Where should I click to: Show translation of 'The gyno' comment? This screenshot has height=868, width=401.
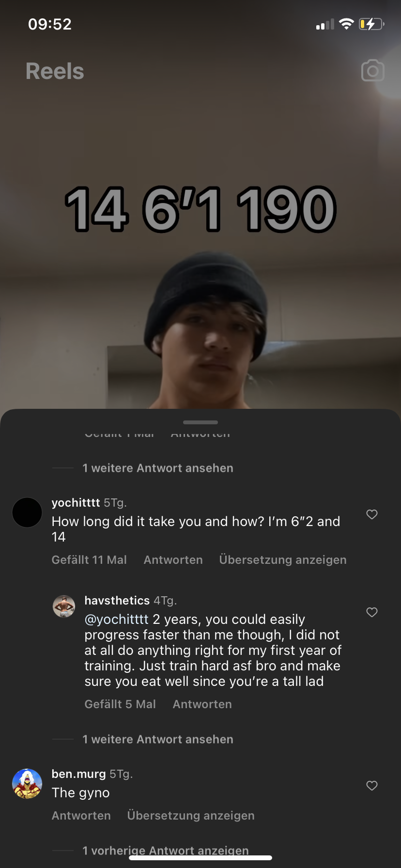(191, 816)
